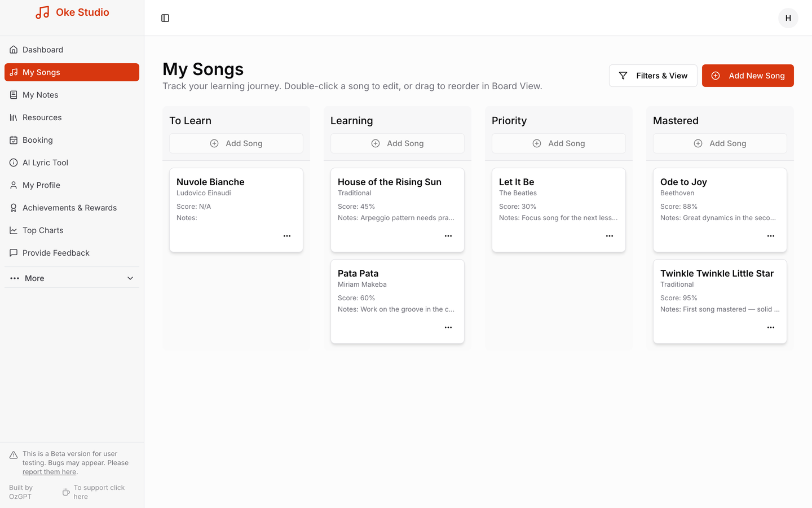This screenshot has width=812, height=508.
Task: Select the Let It Be song title
Action: tap(517, 182)
